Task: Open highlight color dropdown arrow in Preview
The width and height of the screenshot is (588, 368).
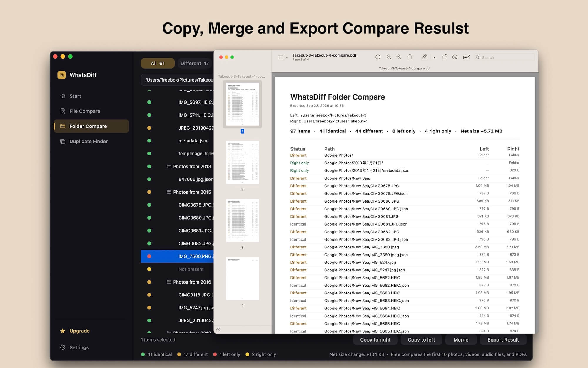Action: tap(434, 57)
